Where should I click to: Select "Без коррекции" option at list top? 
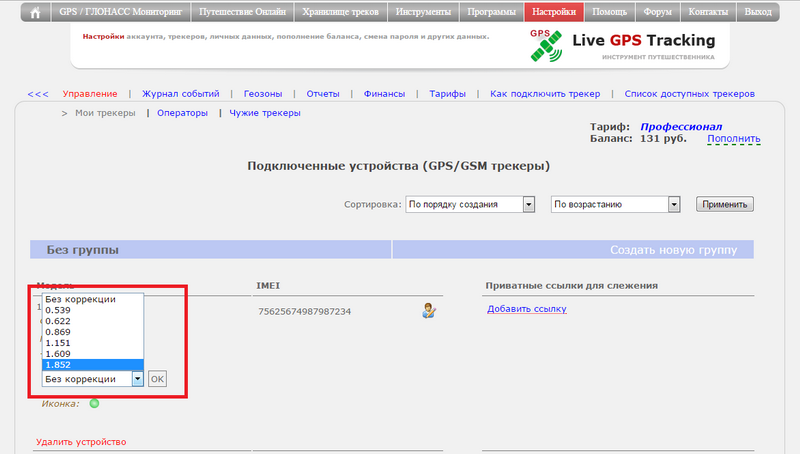(93, 299)
